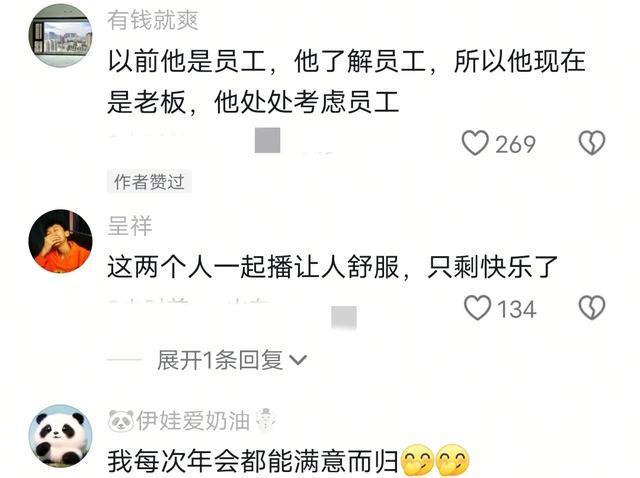This screenshot has height=478, width=640.
Task: Open username 伊娃爱奶油
Action: coord(193,420)
